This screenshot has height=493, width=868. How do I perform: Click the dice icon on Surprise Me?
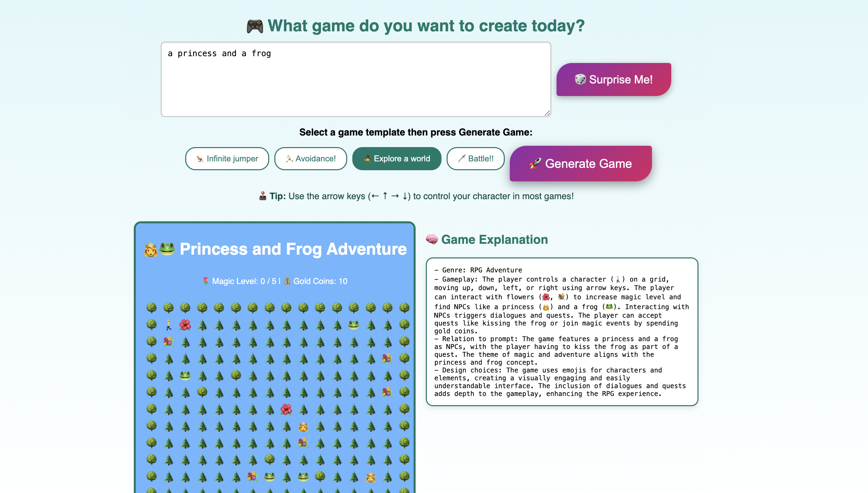coord(580,79)
